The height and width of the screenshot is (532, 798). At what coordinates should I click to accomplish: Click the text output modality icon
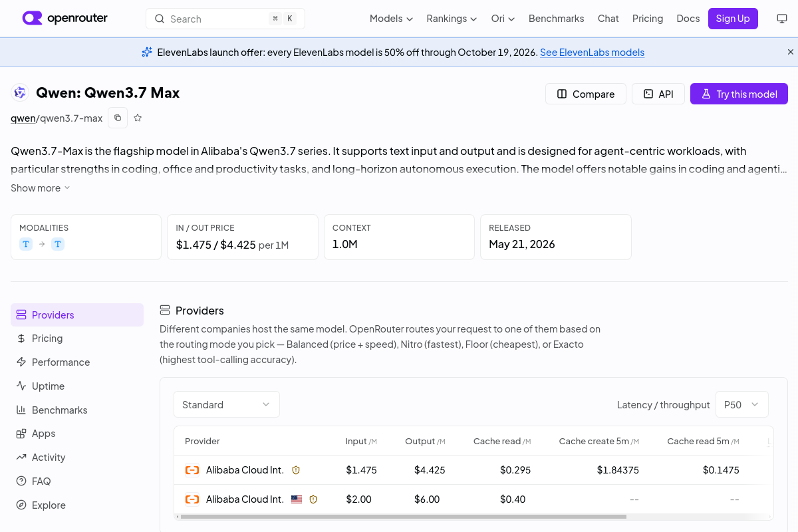coord(58,244)
